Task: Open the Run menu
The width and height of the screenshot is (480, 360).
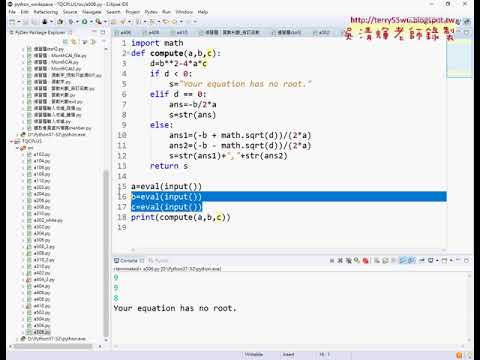Action: (166, 12)
